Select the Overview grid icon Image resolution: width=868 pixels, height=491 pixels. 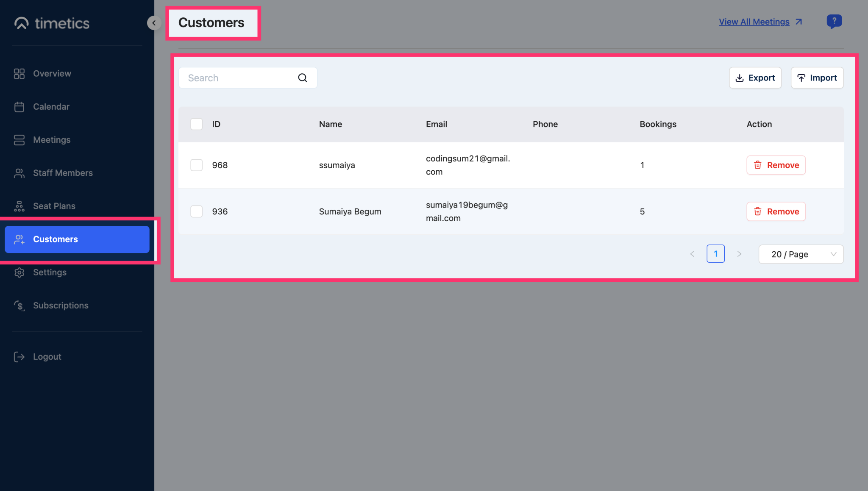19,73
